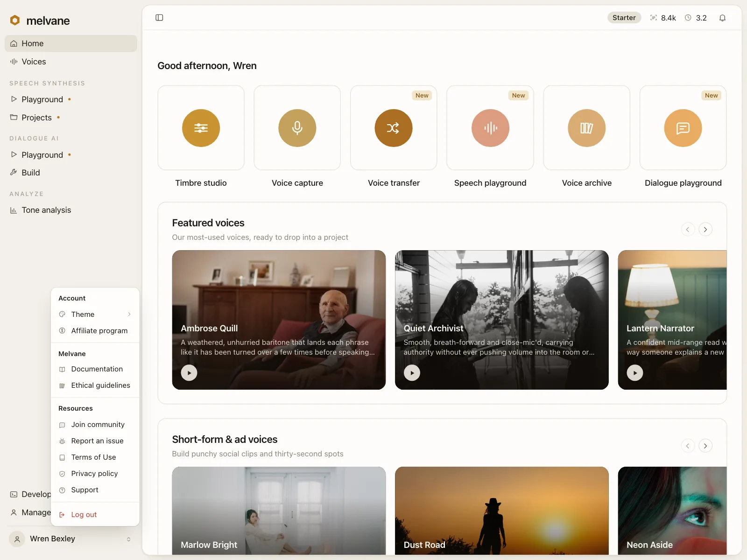Expand Theme submenu
Image resolution: width=747 pixels, height=560 pixels.
point(95,315)
